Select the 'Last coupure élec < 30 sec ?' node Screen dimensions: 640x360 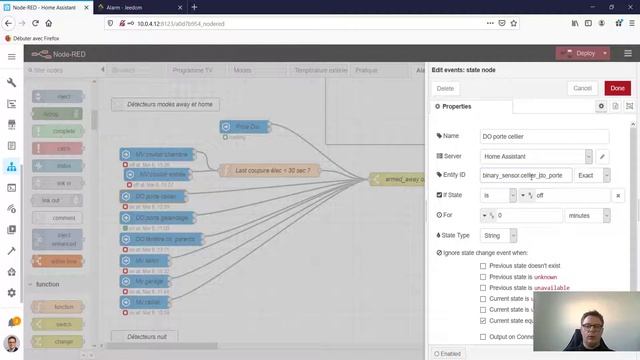(x=269, y=171)
